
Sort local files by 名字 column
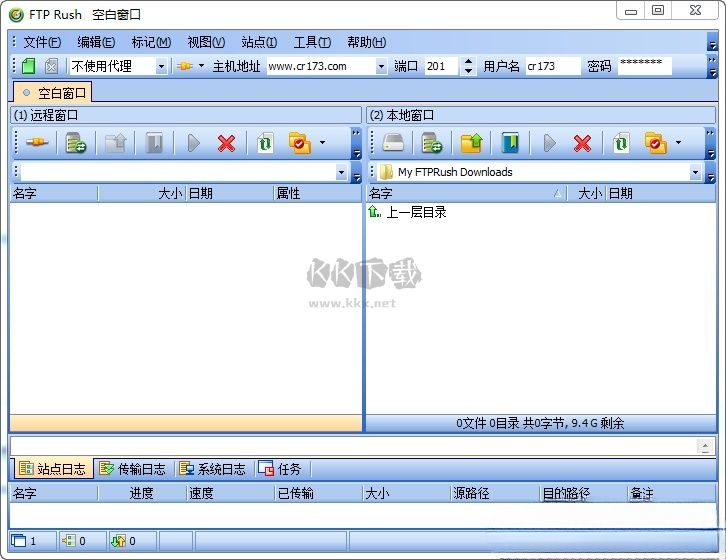466,193
